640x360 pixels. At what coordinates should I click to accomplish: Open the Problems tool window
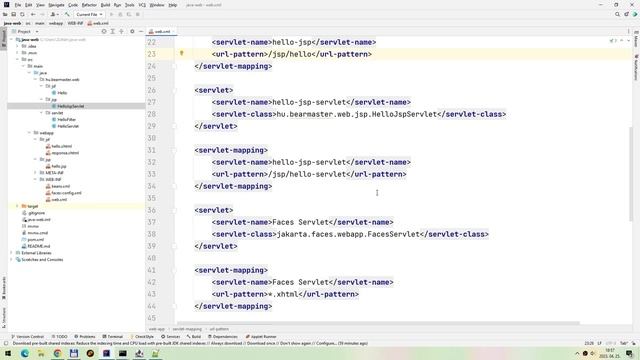[x=85, y=337]
